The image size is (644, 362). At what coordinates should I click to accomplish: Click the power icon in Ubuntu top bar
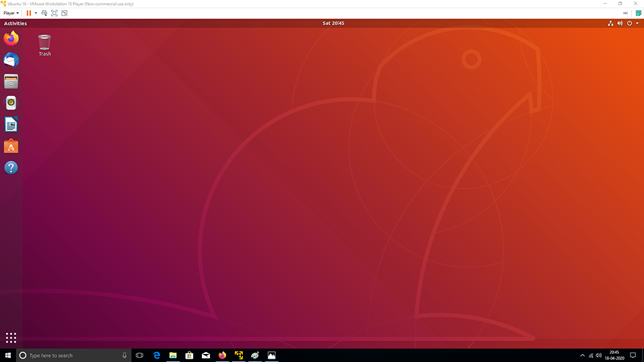(629, 23)
